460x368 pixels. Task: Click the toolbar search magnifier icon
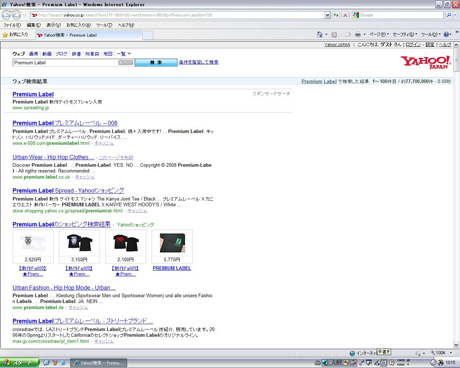click(449, 15)
